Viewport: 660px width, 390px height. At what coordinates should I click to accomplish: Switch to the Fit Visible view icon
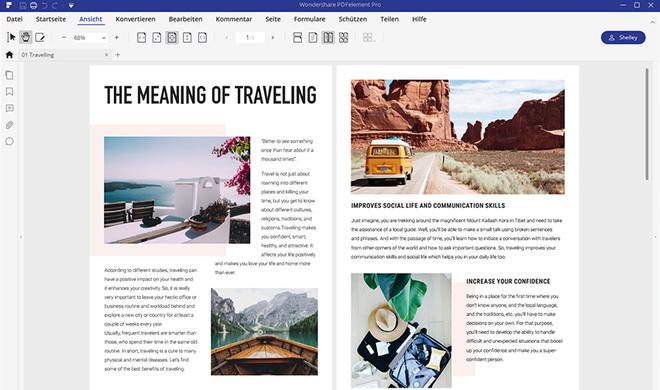pyautogui.click(x=202, y=37)
